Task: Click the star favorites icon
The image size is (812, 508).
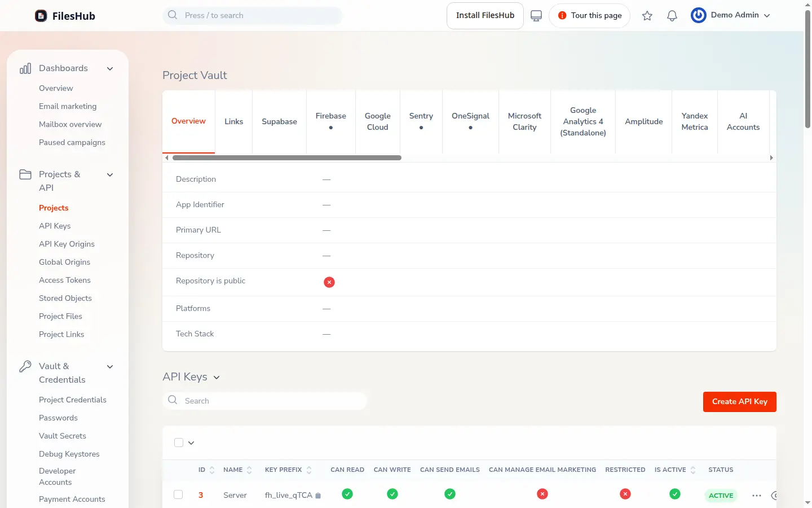Action: (647, 16)
